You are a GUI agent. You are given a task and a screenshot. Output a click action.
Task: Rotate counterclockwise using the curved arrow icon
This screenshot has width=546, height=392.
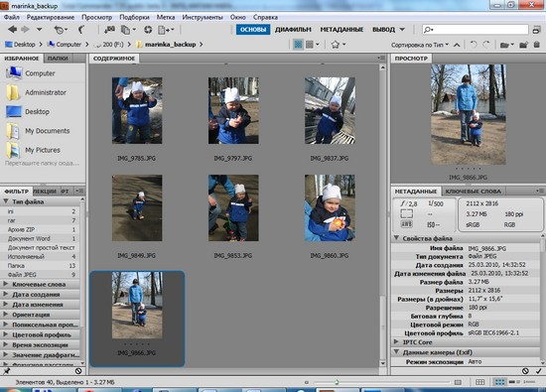coord(474,45)
